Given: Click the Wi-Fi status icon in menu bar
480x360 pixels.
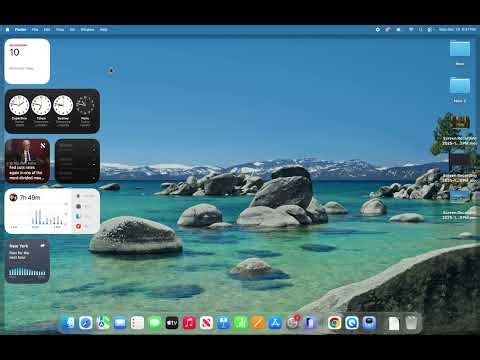Looking at the screenshot, I should click(x=411, y=29).
